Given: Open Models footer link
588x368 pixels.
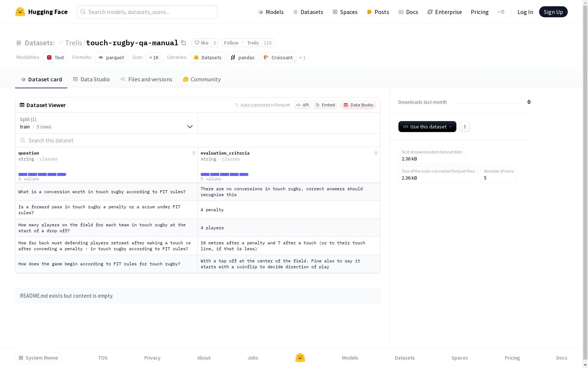Looking at the screenshot, I should point(350,358).
